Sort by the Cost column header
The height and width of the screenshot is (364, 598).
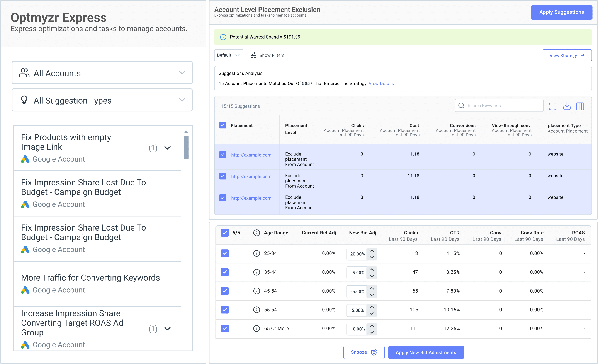tap(414, 125)
